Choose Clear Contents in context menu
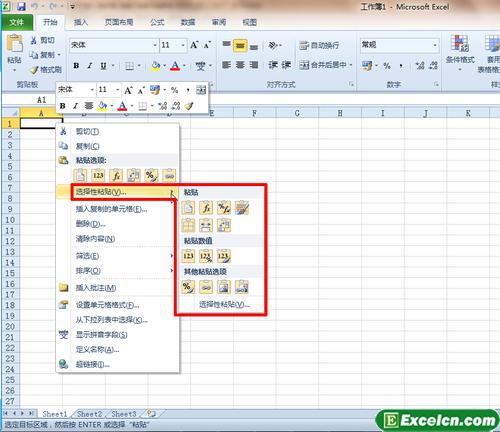This screenshot has width=500, height=432. [x=95, y=239]
